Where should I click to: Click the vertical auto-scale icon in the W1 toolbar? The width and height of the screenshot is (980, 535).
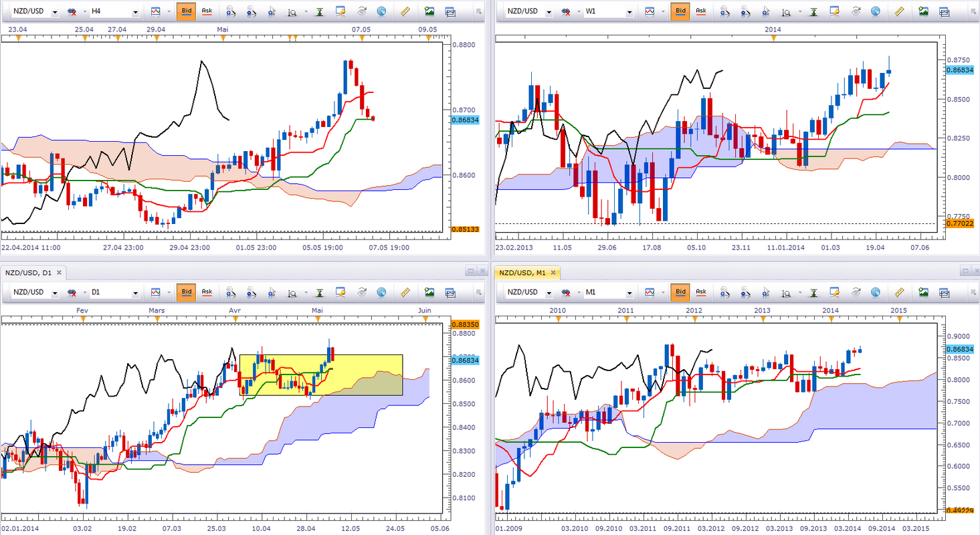[x=814, y=11]
